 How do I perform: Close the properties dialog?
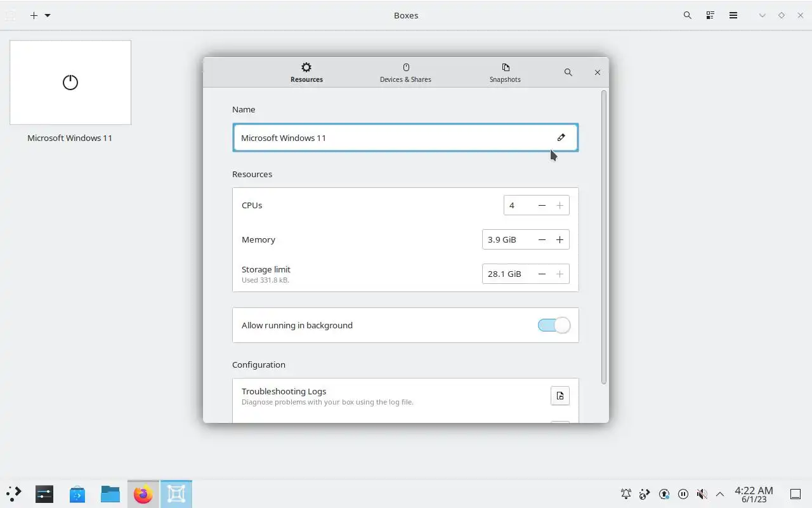tap(597, 72)
